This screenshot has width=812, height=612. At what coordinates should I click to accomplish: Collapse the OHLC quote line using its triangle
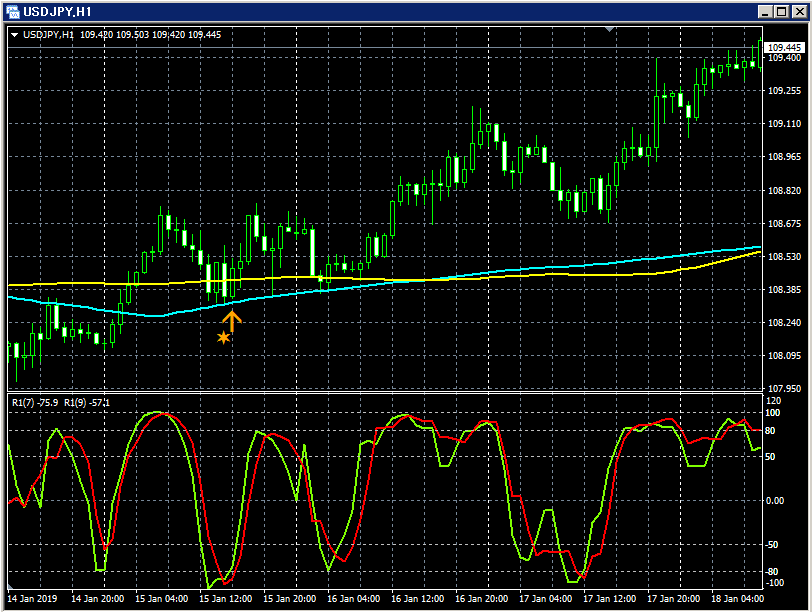coord(14,33)
